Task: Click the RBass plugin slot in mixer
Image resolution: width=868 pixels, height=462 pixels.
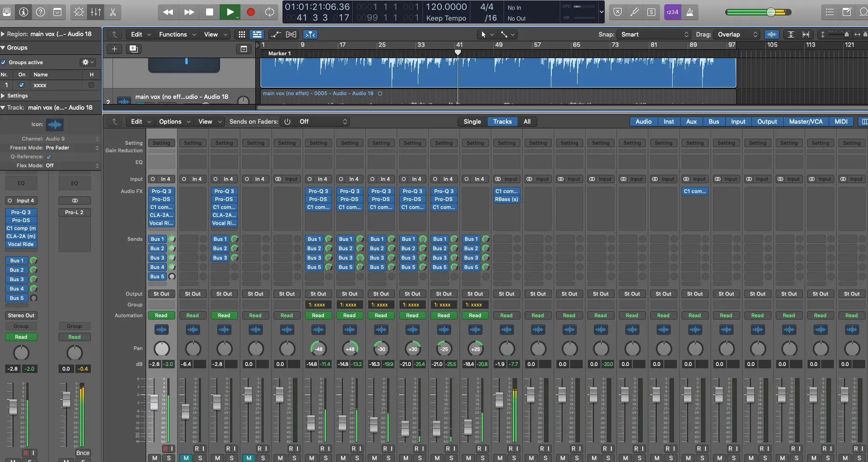Action: point(507,199)
